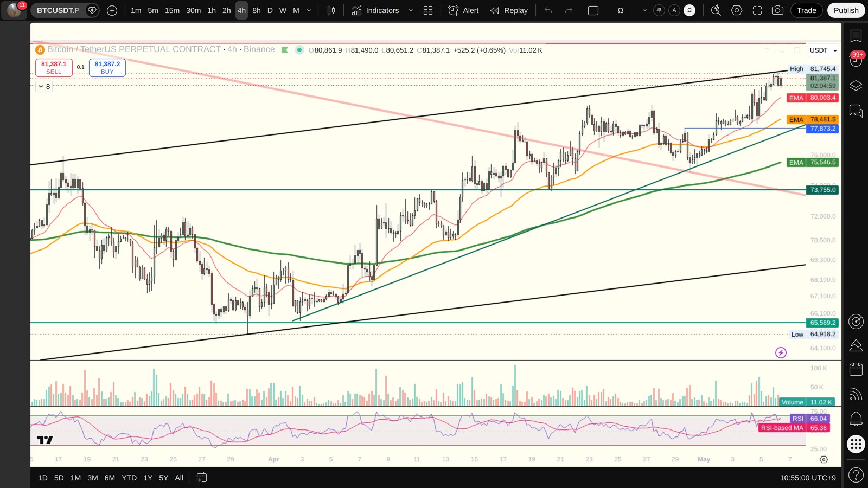Open the layout setup square icon

pos(593,10)
